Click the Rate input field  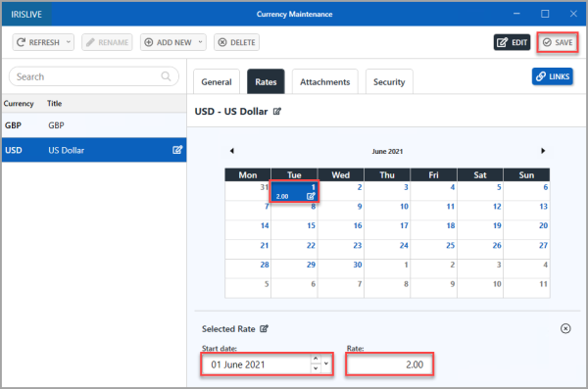pos(390,365)
